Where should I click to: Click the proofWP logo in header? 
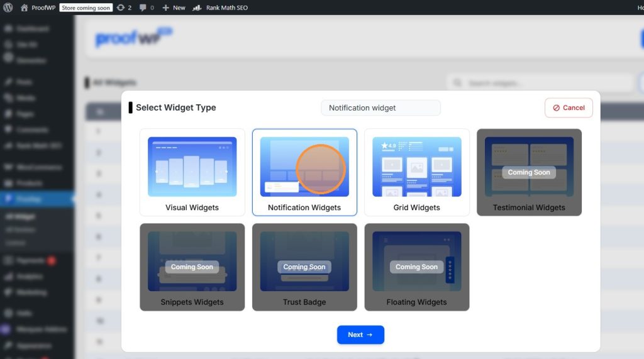click(x=133, y=38)
